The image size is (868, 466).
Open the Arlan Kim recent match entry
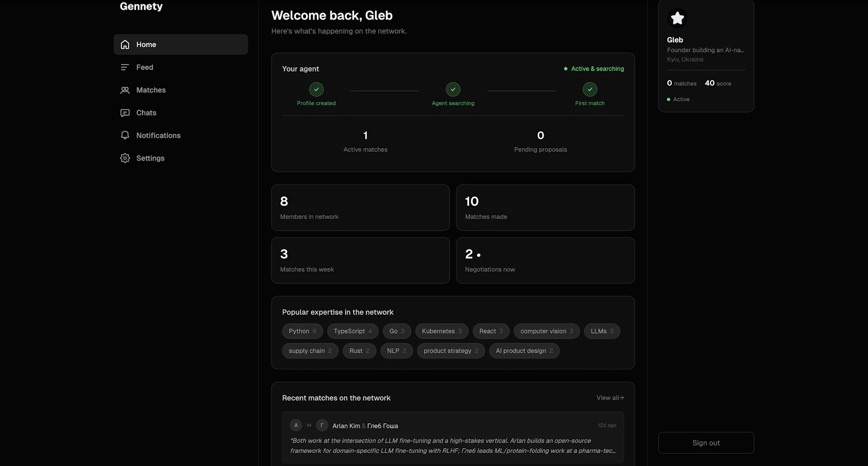pos(453,437)
